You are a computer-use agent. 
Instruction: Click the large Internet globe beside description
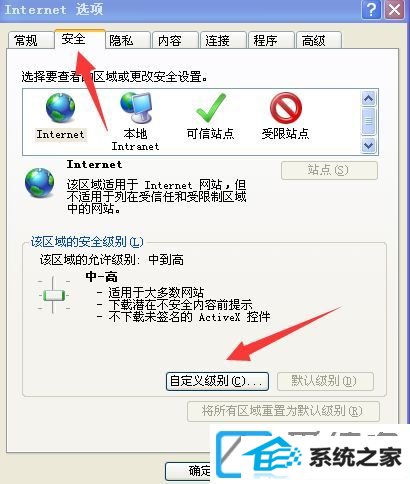click(x=39, y=183)
